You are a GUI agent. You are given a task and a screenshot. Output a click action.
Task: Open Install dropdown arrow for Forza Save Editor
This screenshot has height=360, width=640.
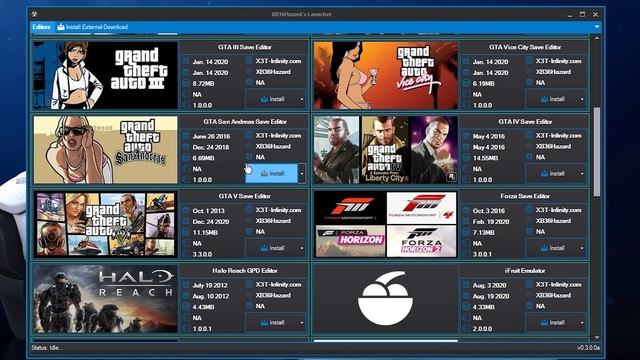pos(582,248)
